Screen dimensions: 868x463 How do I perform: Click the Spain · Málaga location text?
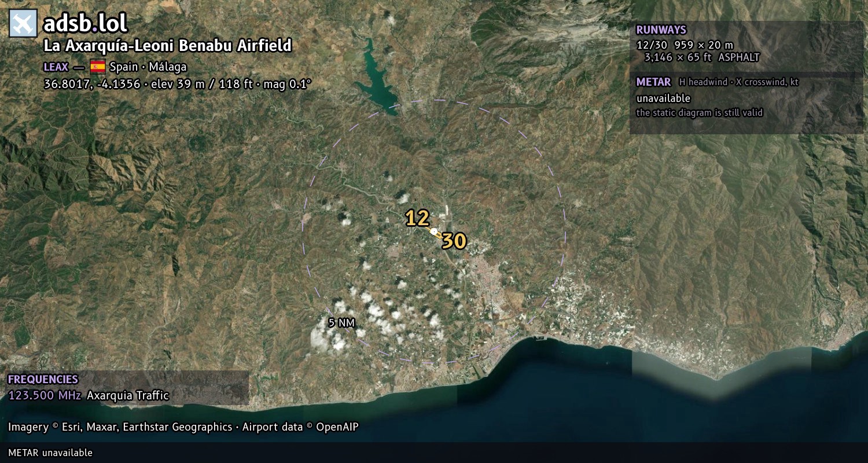point(148,67)
